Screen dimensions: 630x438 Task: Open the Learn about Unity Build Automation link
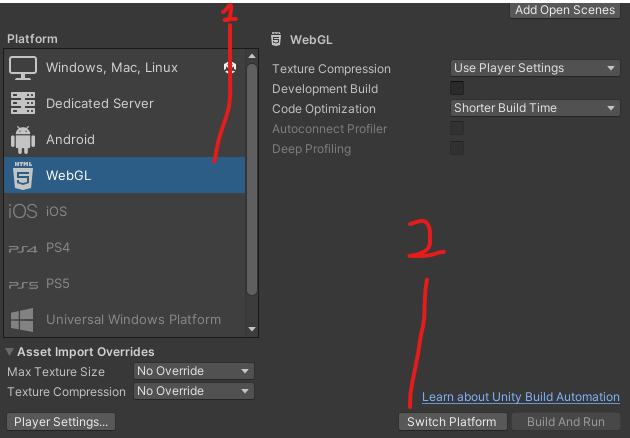[520, 397]
